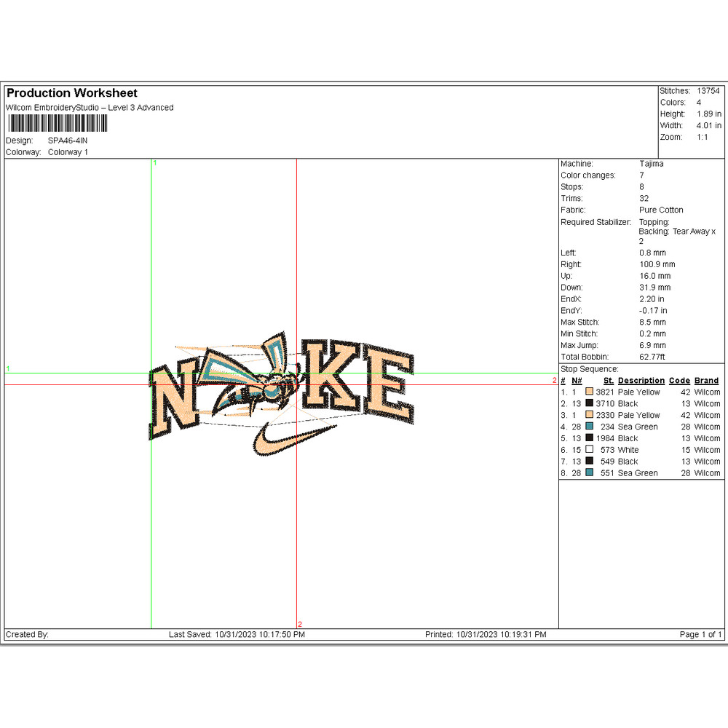Viewport: 728px width, 728px height.
Task: Click the barcode under the worksheet title
Action: [x=55, y=124]
